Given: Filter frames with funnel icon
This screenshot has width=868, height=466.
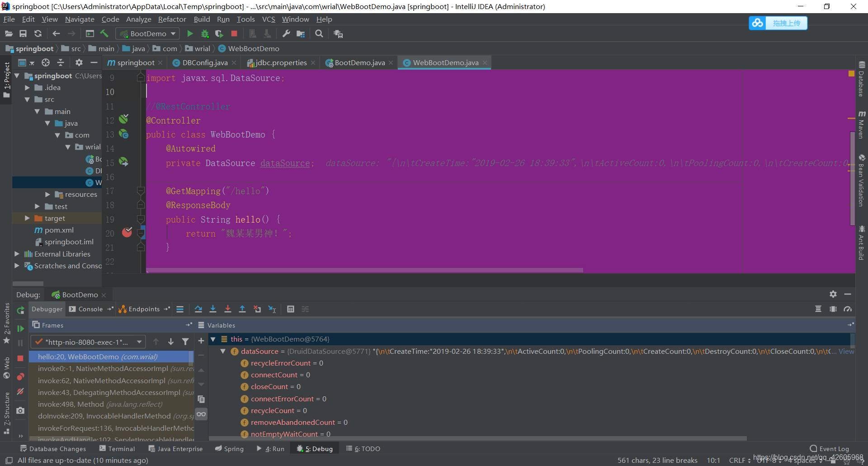Looking at the screenshot, I should point(185,342).
